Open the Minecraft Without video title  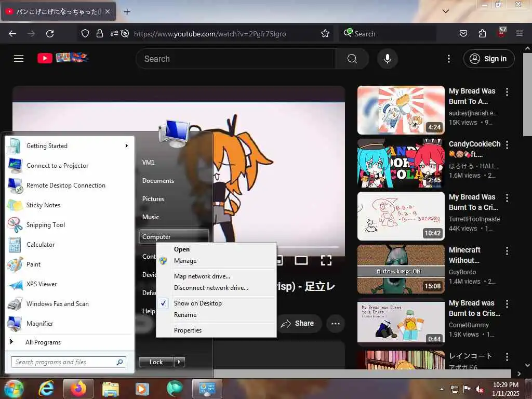pos(464,255)
